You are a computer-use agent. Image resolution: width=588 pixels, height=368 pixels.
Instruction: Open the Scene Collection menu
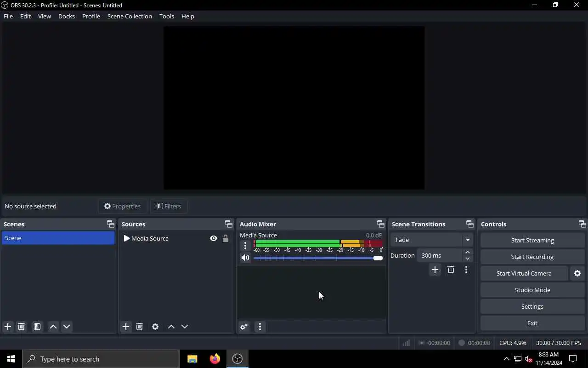(x=130, y=16)
